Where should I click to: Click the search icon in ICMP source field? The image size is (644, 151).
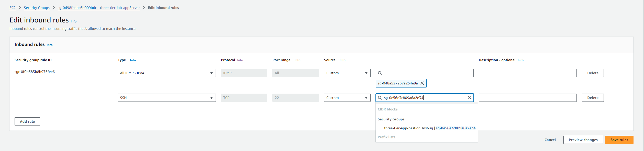pos(380,73)
